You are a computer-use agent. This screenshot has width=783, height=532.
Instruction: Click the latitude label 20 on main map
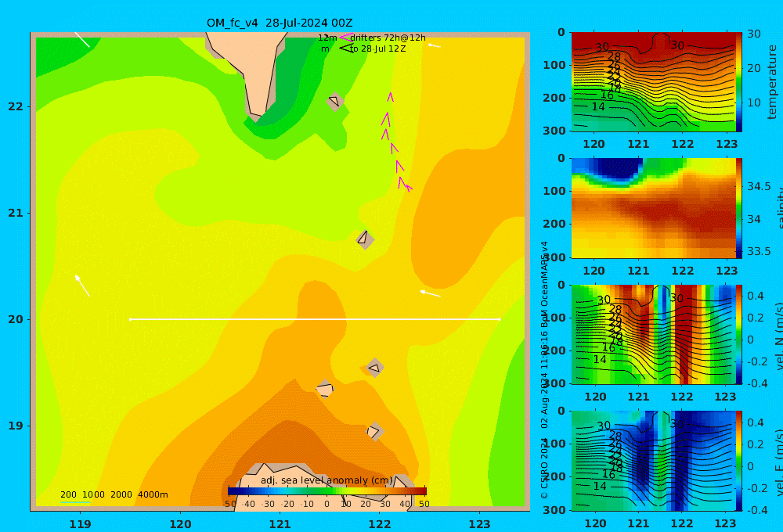(16, 319)
